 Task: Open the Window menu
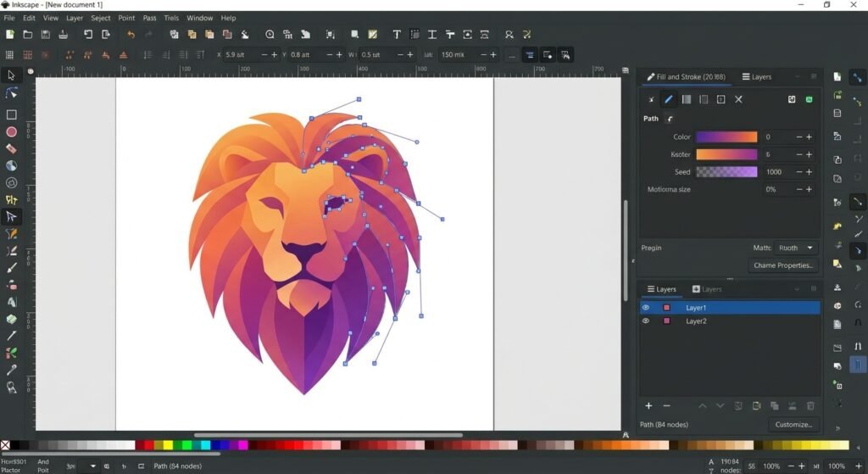200,18
